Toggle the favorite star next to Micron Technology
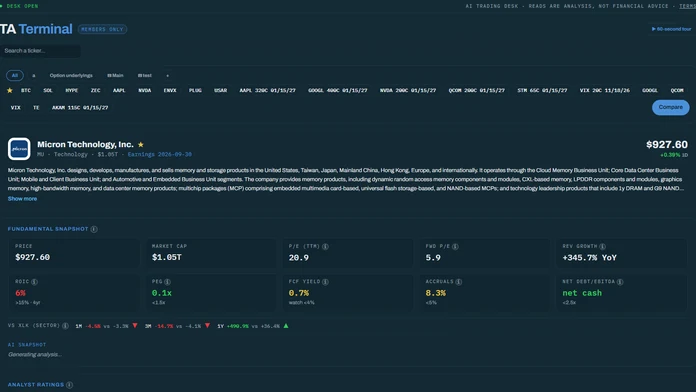 pyautogui.click(x=141, y=145)
